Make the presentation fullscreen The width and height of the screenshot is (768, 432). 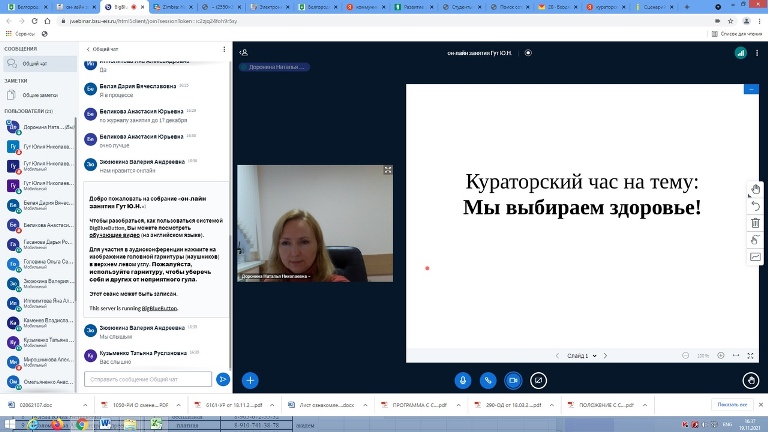(x=751, y=355)
